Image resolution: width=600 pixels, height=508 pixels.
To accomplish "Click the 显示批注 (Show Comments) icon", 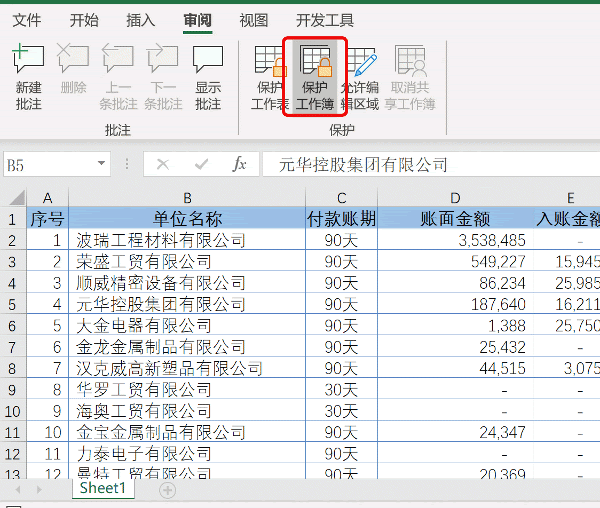I will point(207,62).
